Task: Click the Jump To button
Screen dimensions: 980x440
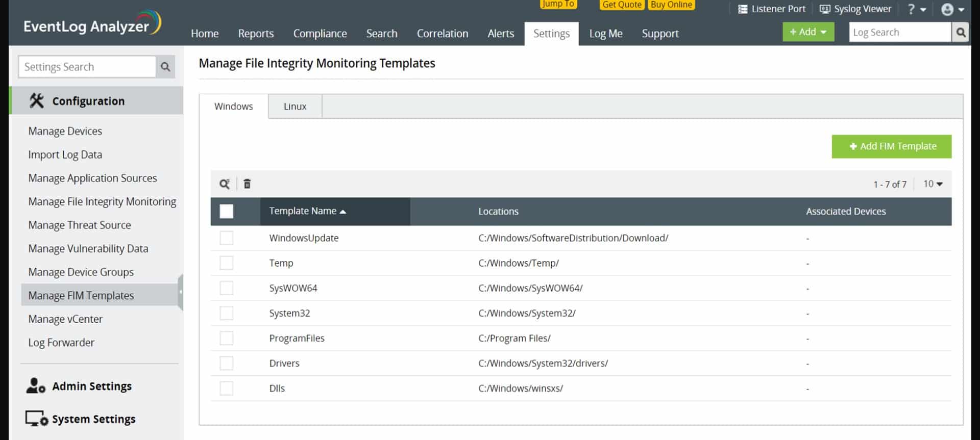Action: tap(558, 4)
